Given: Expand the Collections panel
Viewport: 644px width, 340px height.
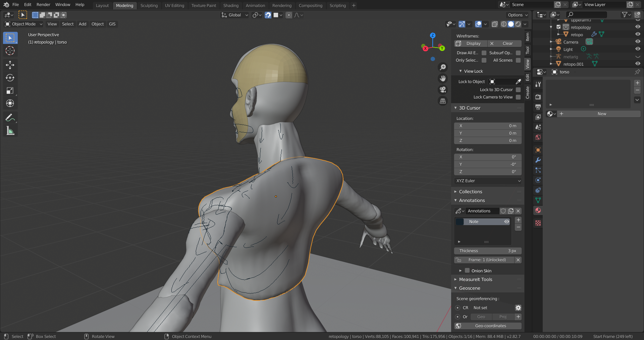Looking at the screenshot, I should click(470, 192).
